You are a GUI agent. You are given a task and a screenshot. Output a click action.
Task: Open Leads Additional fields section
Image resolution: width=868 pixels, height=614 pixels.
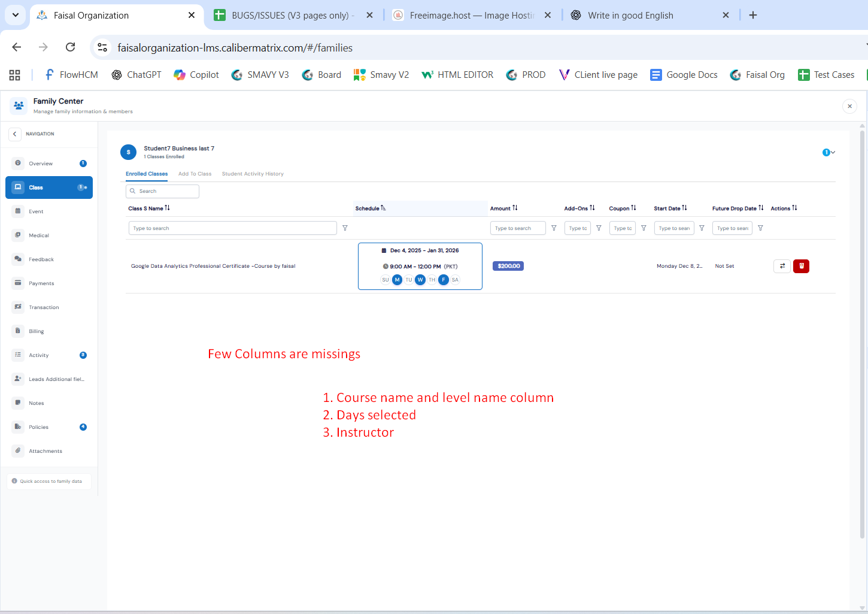(49, 379)
